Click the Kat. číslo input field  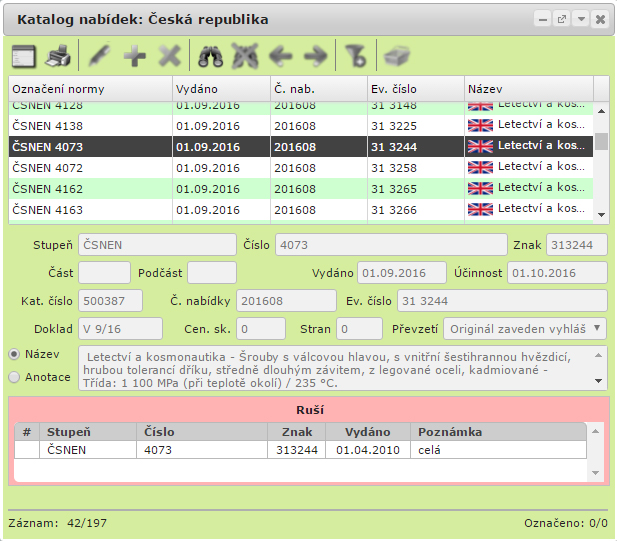tap(110, 301)
